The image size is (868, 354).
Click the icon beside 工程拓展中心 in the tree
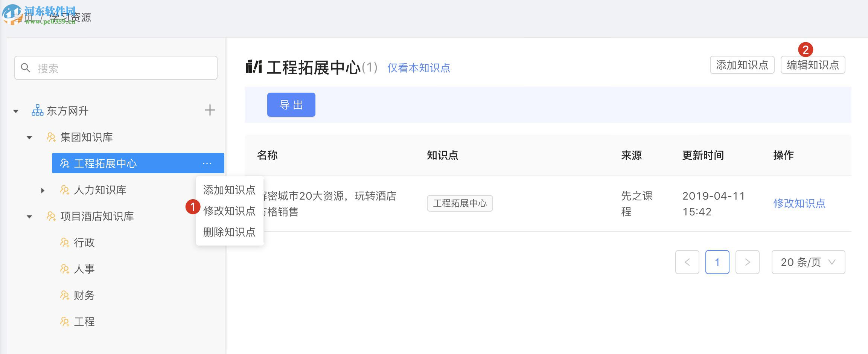pos(65,163)
